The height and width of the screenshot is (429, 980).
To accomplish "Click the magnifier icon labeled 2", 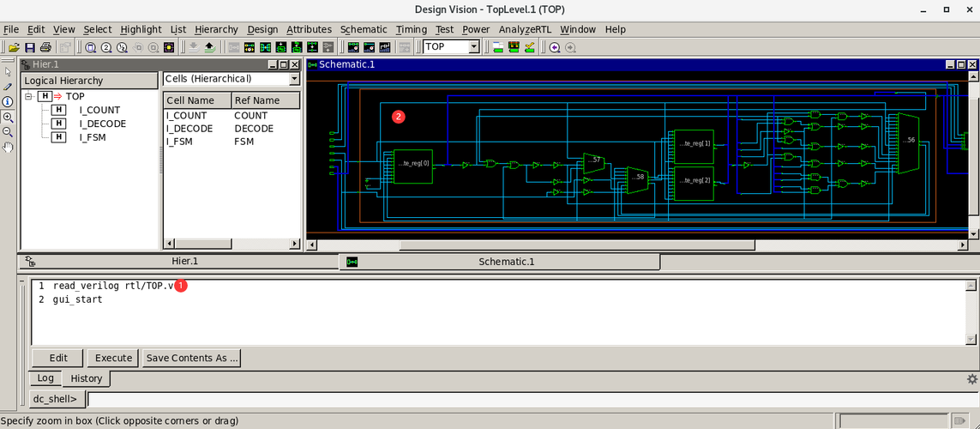I will pos(106,47).
